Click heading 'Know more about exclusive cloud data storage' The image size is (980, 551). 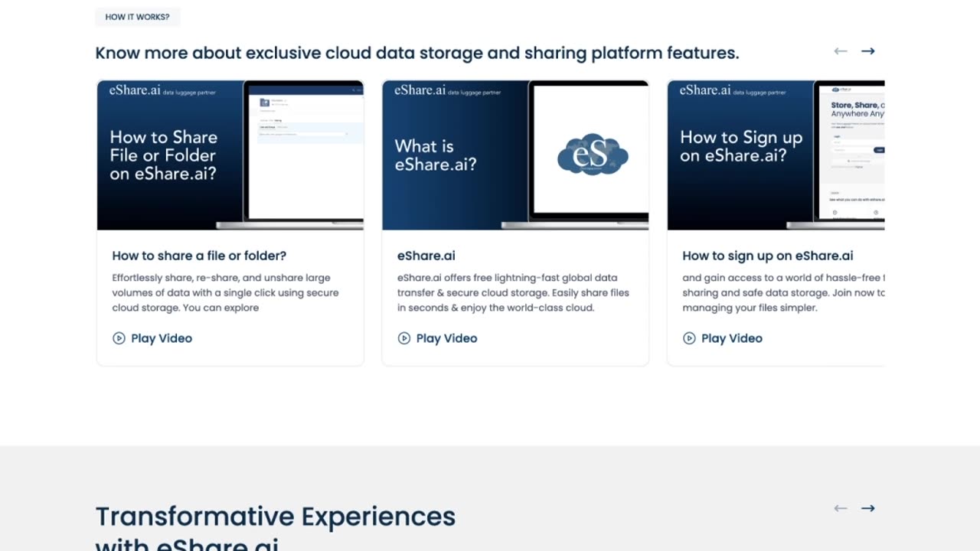pos(417,53)
